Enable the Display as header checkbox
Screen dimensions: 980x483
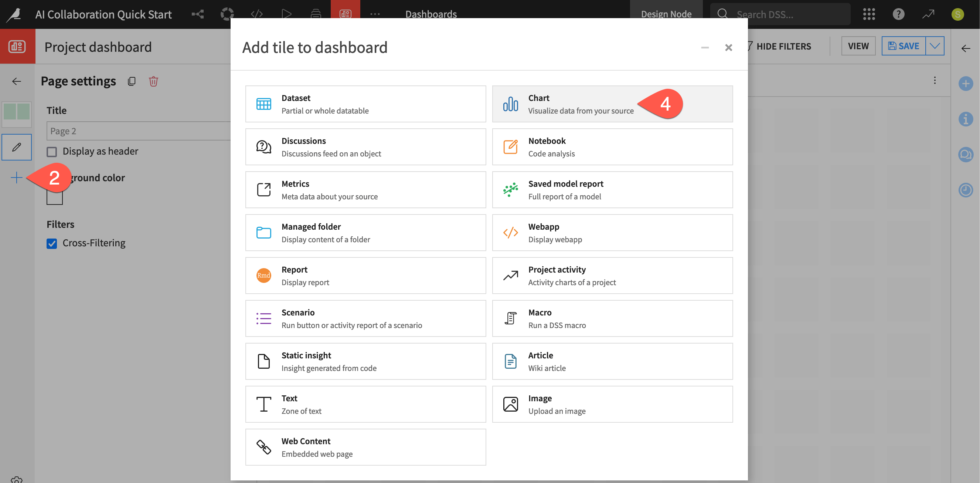point(52,152)
